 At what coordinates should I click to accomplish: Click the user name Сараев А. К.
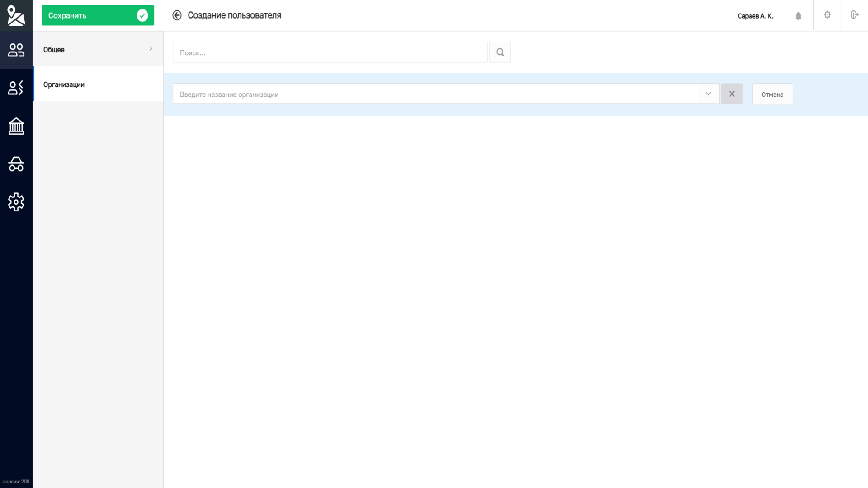click(x=755, y=16)
